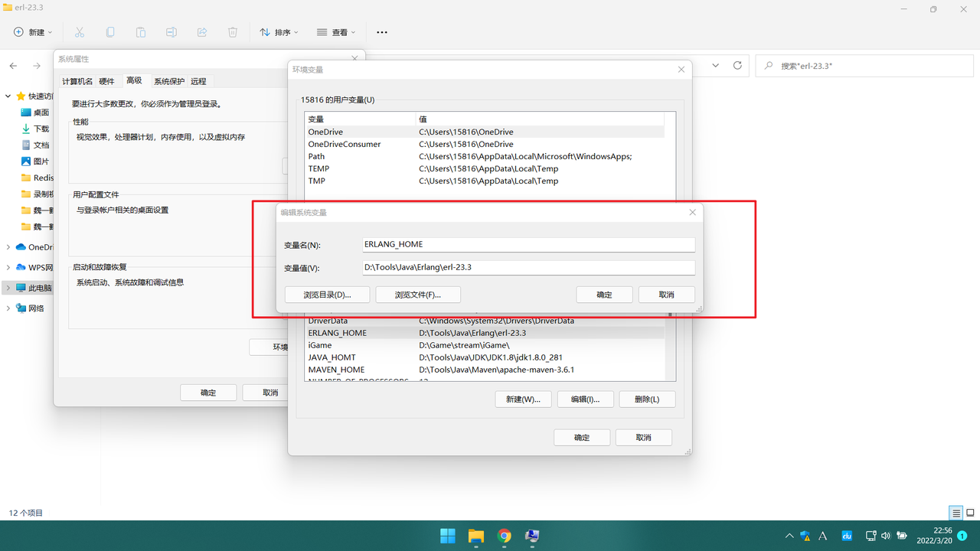The height and width of the screenshot is (551, 980).
Task: Open the Windows Start button
Action: [x=448, y=536]
